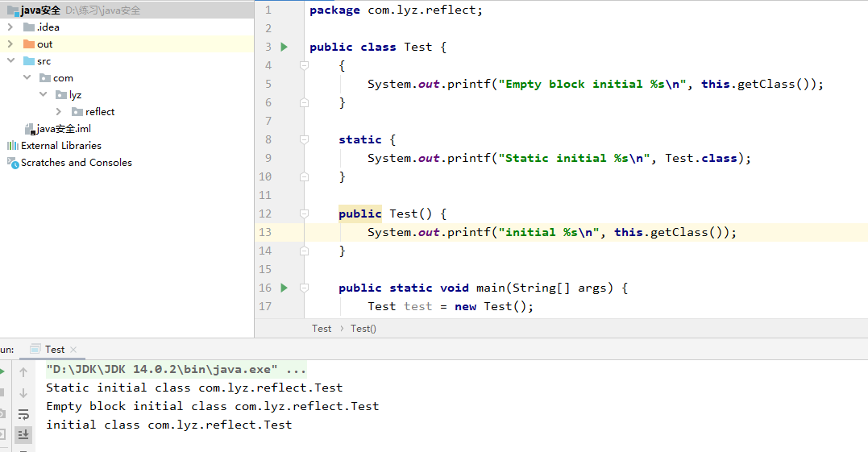Image resolution: width=868 pixels, height=452 pixels.
Task: Click run gutter icon beside class Test
Action: [x=284, y=47]
